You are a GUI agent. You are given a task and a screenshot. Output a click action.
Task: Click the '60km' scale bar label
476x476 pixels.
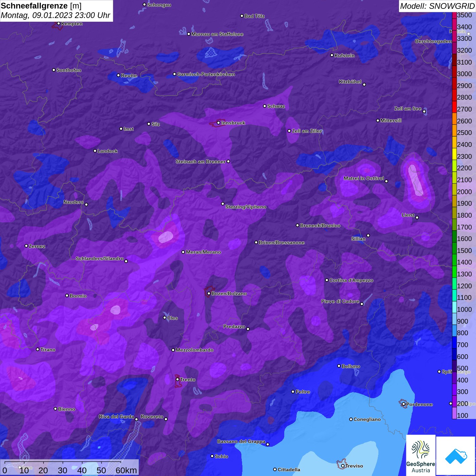[126, 471]
